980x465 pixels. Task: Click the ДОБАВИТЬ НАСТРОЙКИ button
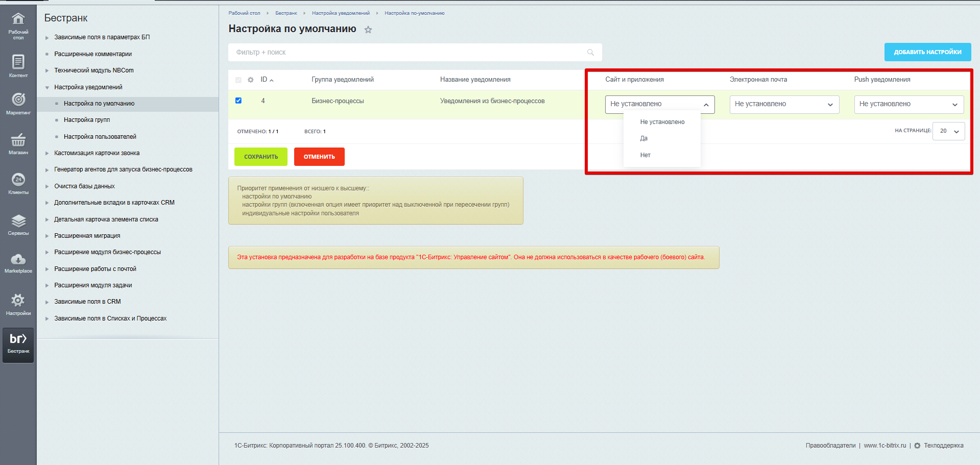[927, 52]
